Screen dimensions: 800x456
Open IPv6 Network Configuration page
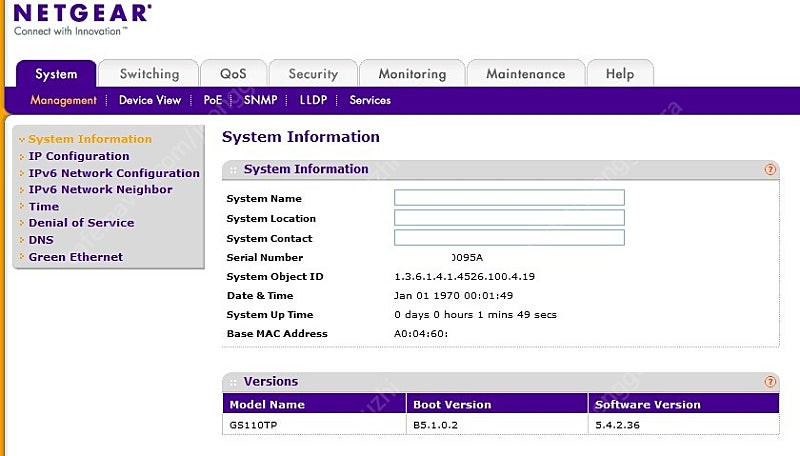pos(114,173)
